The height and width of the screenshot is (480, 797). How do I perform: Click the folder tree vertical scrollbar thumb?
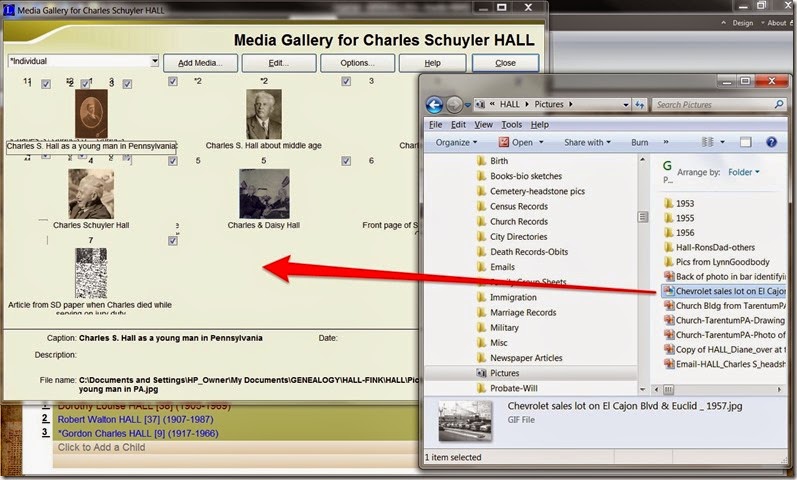(x=642, y=217)
